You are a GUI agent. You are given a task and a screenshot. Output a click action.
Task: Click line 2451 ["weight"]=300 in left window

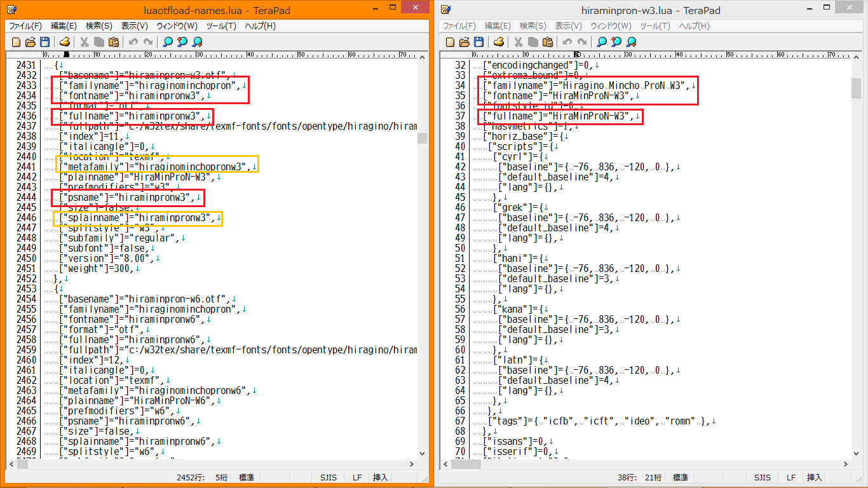click(96, 268)
